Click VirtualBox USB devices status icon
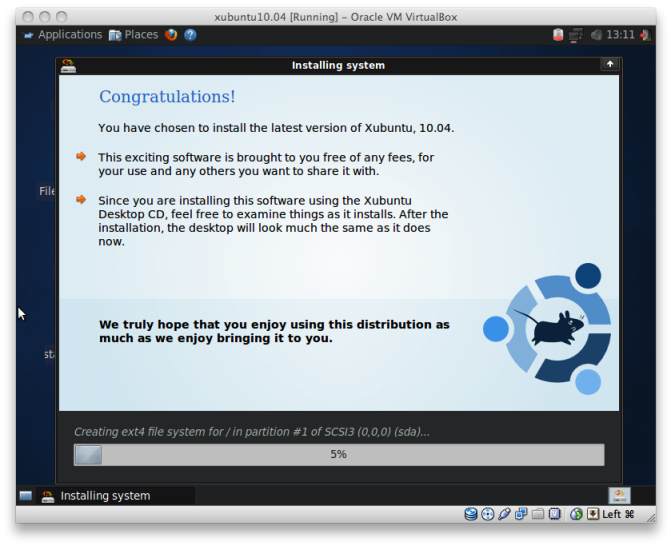Image resolution: width=671 pixels, height=546 pixels. (x=504, y=514)
